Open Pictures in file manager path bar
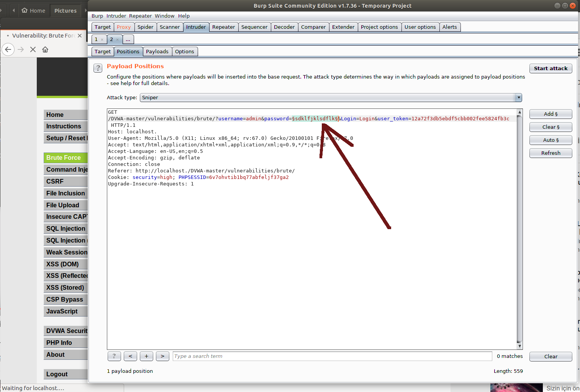580x392 pixels. coord(66,11)
